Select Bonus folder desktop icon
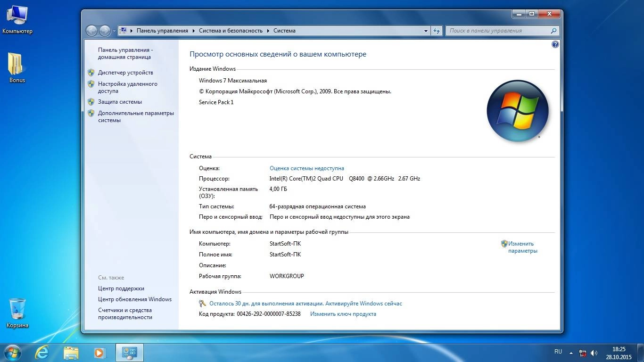This screenshot has width=644, height=362. click(x=17, y=67)
